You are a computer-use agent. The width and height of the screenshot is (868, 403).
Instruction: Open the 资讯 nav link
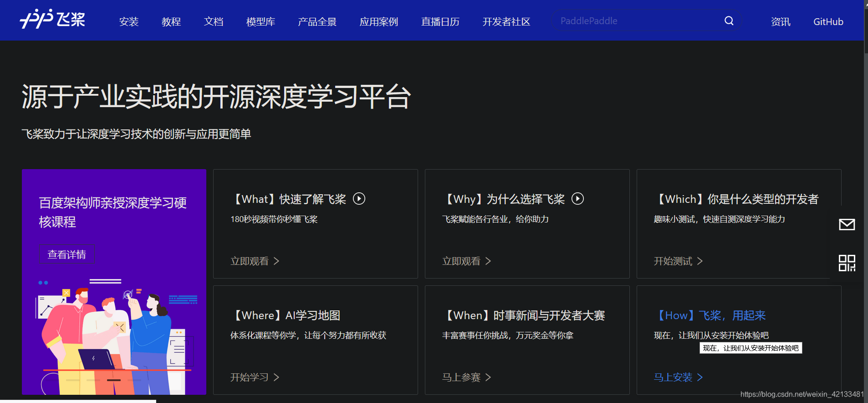[x=781, y=21]
